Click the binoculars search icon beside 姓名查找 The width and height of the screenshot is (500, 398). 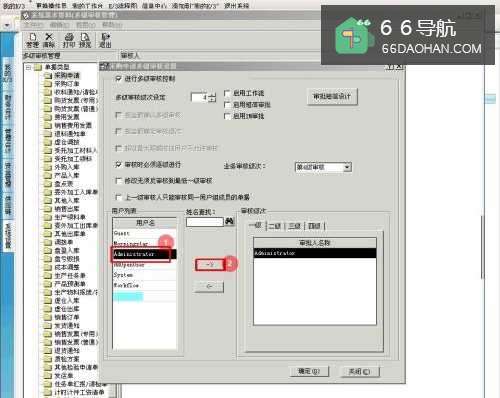click(230, 221)
